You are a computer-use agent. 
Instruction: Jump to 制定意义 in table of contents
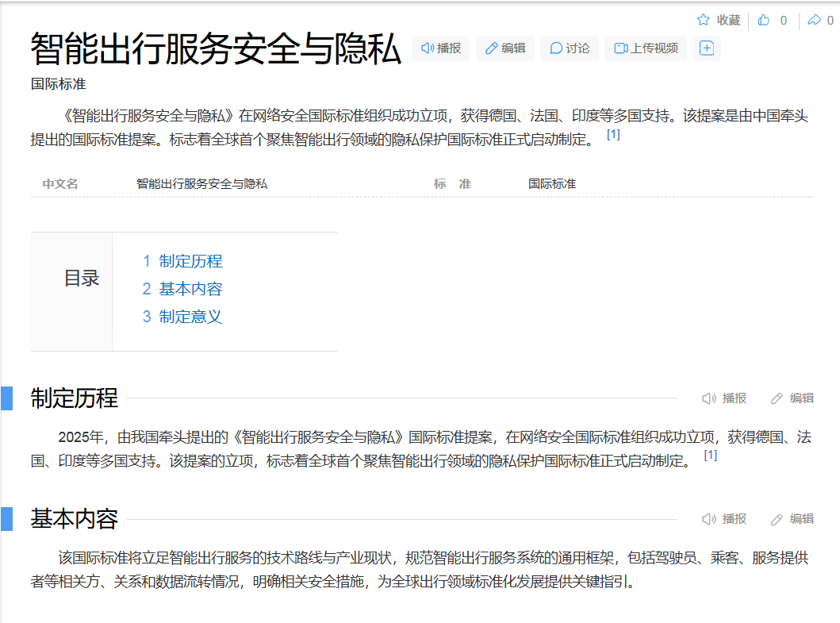(190, 317)
